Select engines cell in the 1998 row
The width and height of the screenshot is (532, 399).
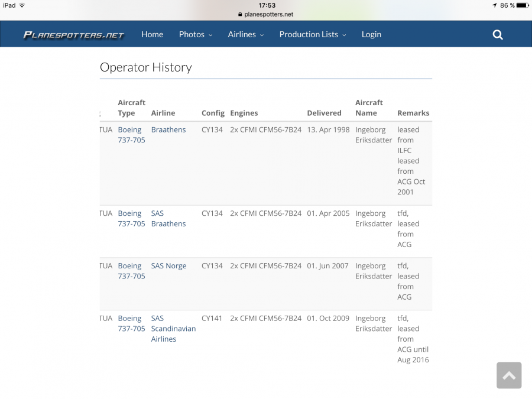point(265,129)
